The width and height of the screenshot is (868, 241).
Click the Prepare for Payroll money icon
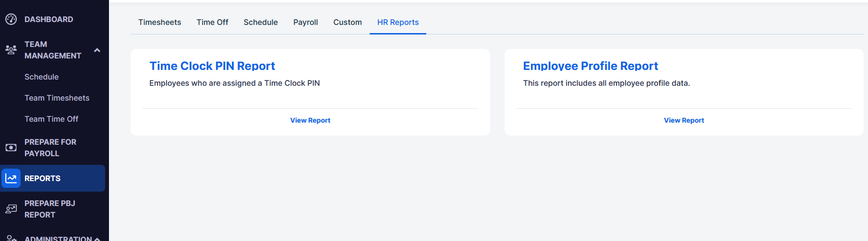coord(11,148)
